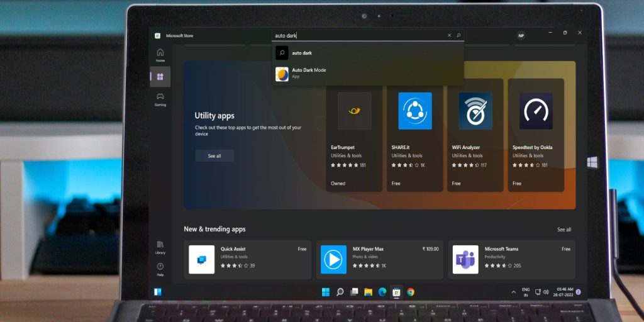This screenshot has height=322, width=644.
Task: Open File Explorer from the taskbar
Action: click(368, 292)
